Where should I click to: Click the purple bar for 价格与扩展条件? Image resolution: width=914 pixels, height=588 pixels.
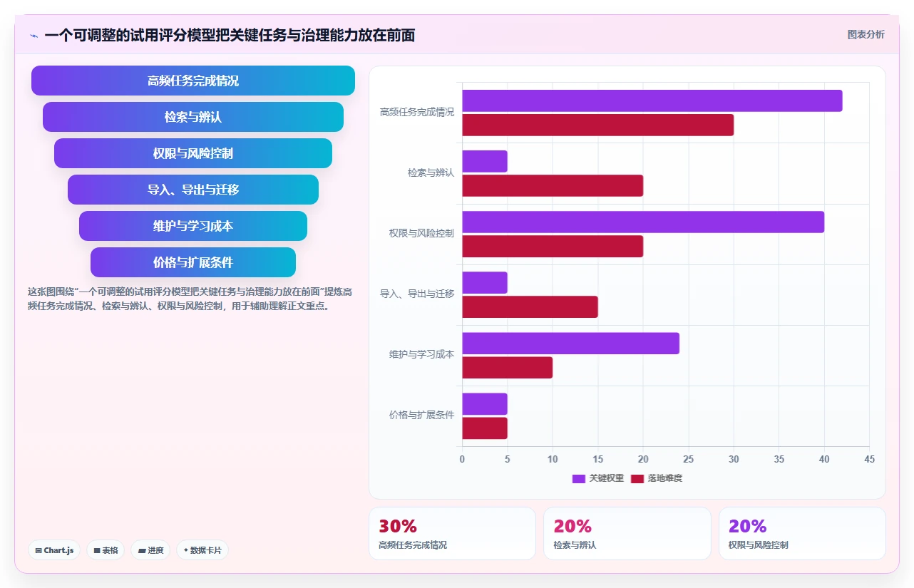click(x=485, y=403)
